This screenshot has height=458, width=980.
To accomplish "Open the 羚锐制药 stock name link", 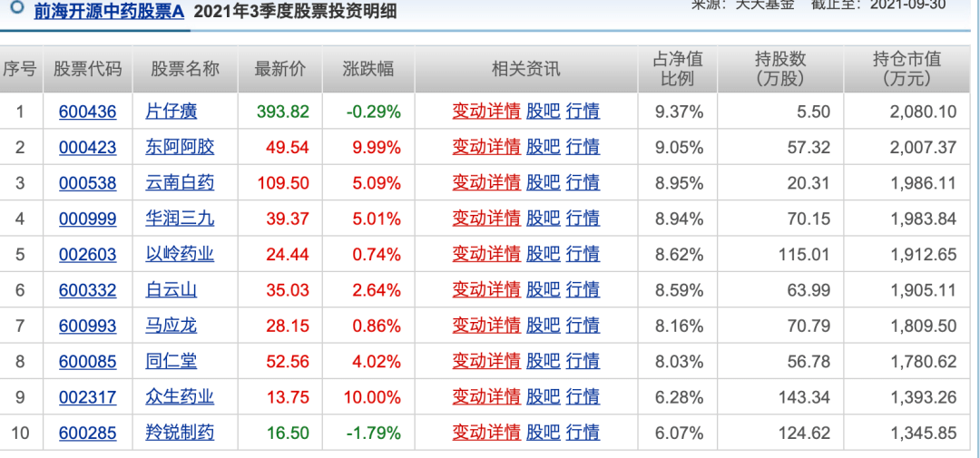I will (x=180, y=433).
